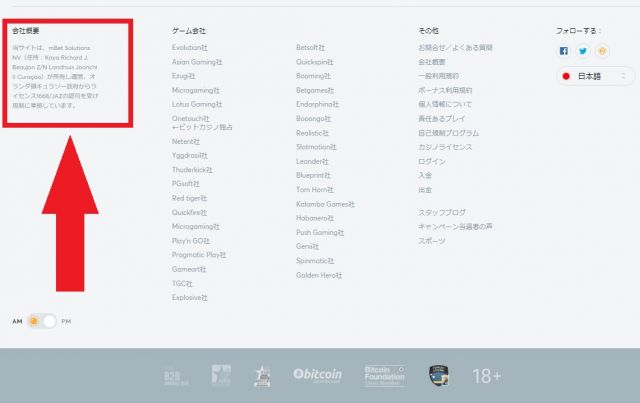Screen dimensions: 640x403
Task: Click the Bitcoin Foundation badge
Action: pos(384,375)
